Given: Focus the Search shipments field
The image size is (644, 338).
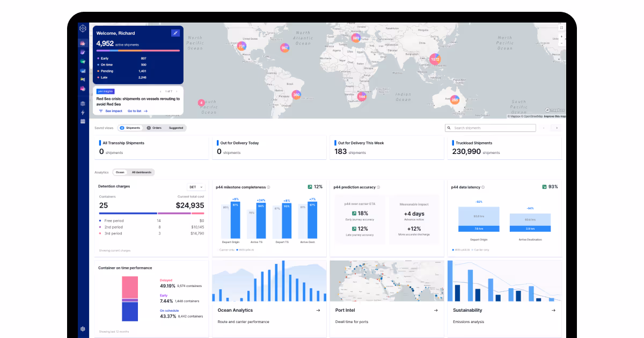Looking at the screenshot, I should [x=491, y=128].
